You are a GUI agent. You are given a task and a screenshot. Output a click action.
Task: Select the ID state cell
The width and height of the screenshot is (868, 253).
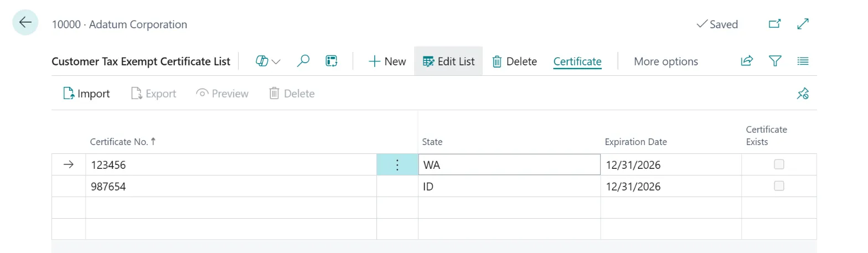[x=509, y=187]
